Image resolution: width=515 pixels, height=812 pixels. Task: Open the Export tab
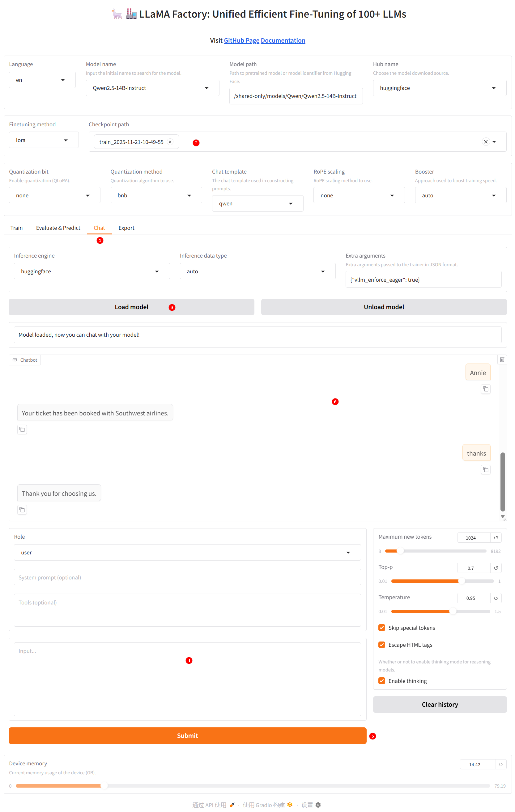[x=126, y=228]
